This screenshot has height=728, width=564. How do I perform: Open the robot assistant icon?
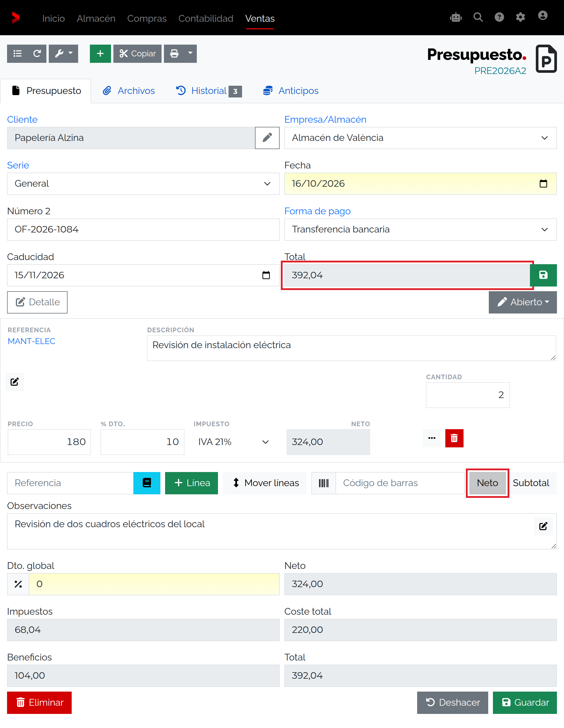pyautogui.click(x=456, y=17)
